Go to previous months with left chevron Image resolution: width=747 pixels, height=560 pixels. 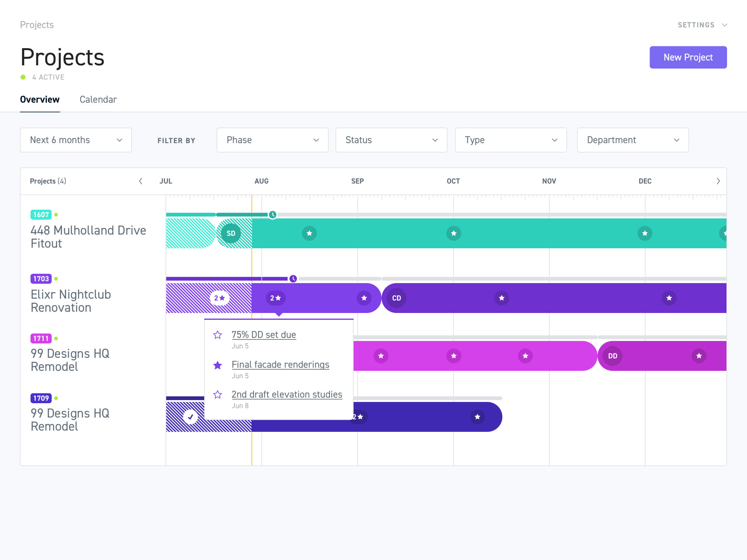coord(141,181)
